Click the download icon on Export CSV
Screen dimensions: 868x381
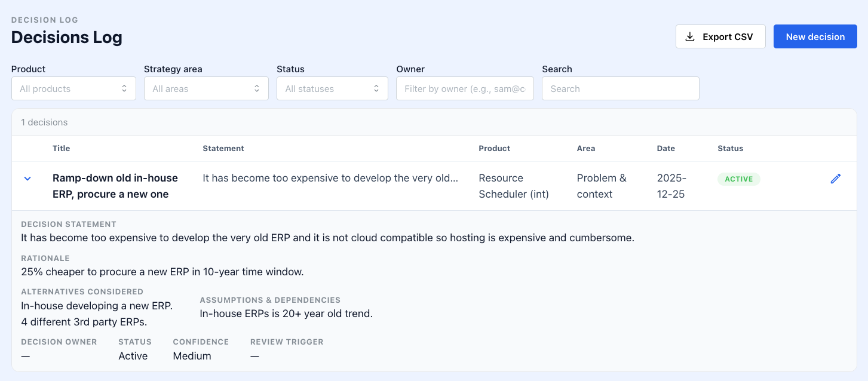coord(689,36)
